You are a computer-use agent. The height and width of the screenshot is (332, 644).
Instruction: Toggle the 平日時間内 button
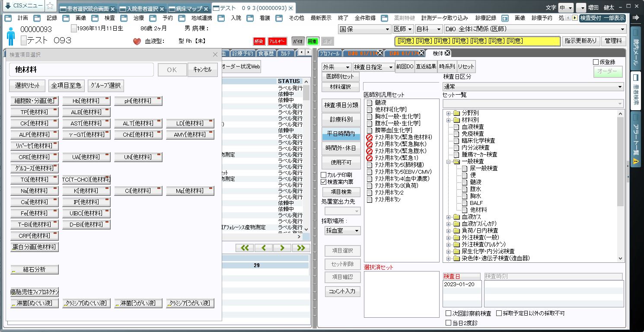click(341, 134)
